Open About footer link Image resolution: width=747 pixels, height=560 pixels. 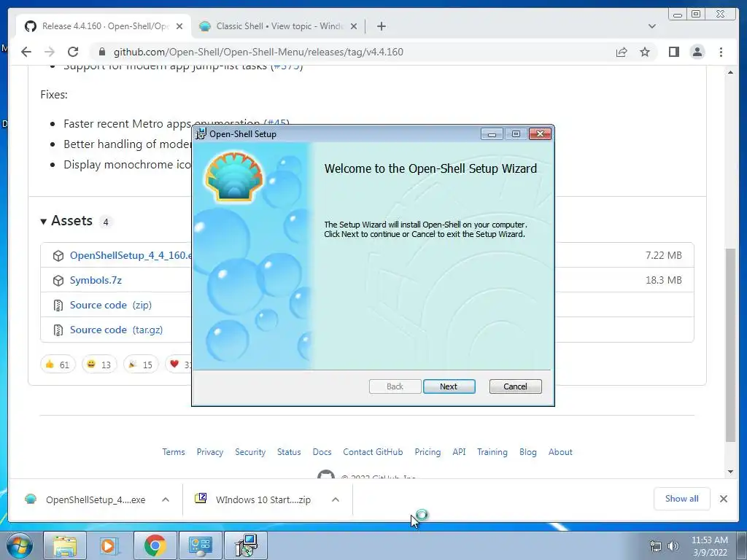[x=560, y=452]
